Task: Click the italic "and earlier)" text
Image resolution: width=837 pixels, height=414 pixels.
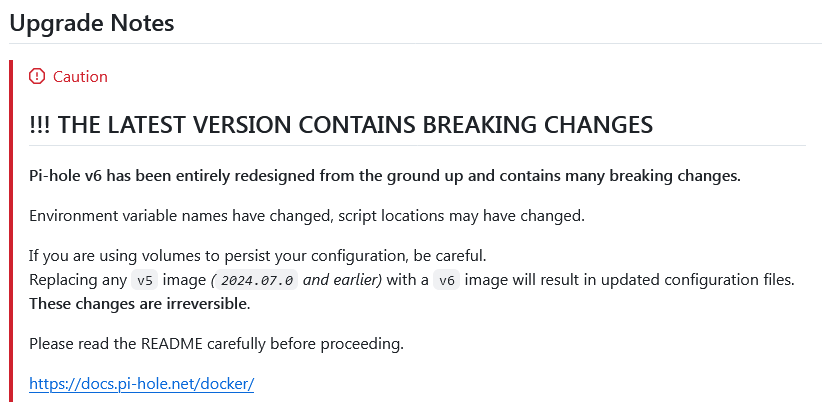Action: tap(342, 280)
